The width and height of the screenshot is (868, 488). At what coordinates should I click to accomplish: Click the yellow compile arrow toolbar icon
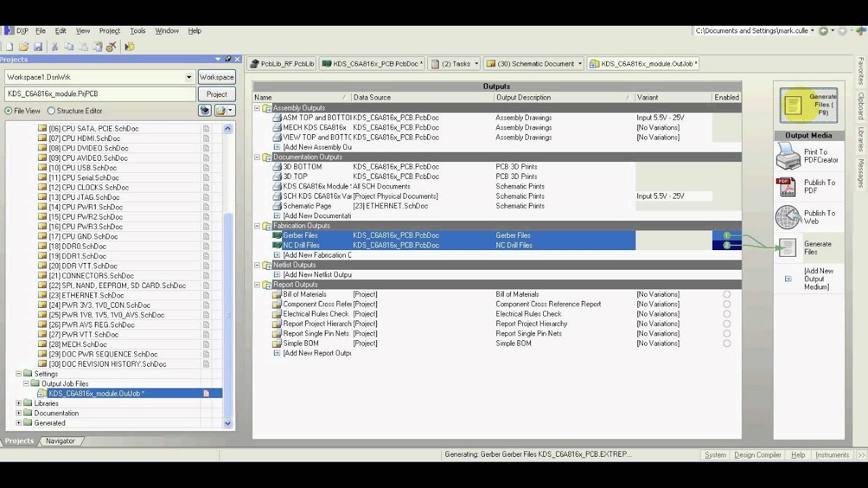130,47
